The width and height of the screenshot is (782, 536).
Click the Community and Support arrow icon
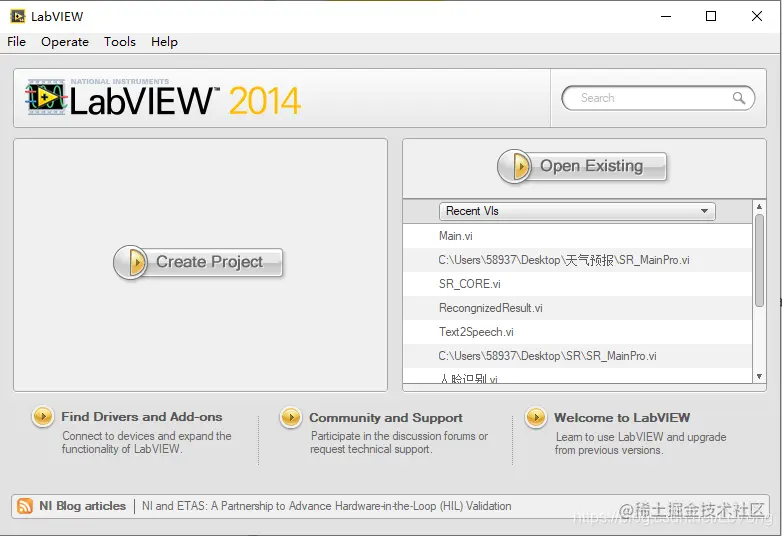tap(291, 417)
